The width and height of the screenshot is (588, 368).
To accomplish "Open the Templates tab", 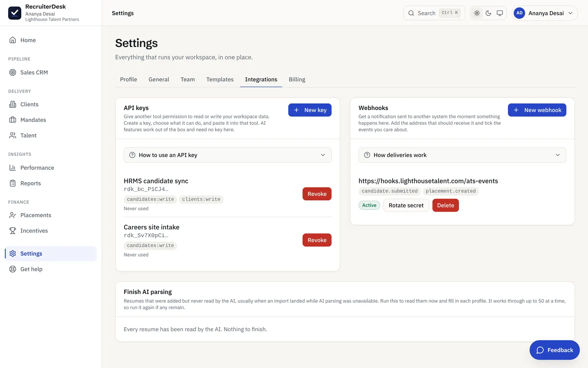I will (x=220, y=79).
